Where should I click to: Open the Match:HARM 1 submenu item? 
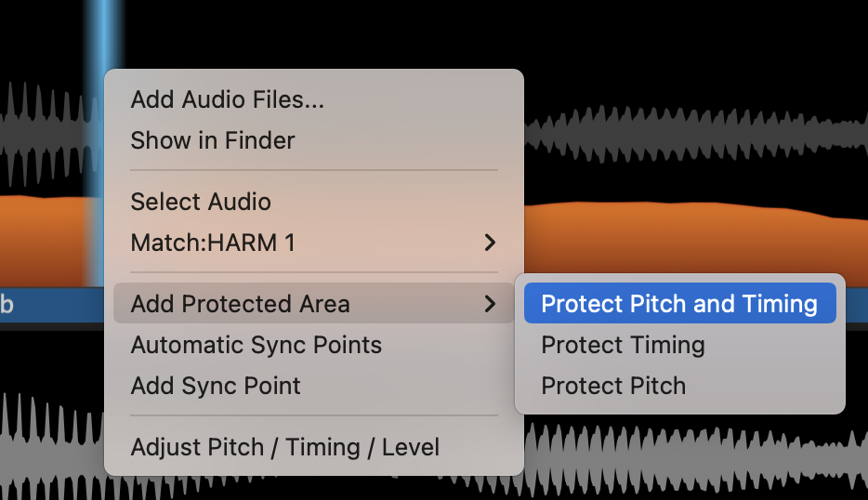point(213,243)
